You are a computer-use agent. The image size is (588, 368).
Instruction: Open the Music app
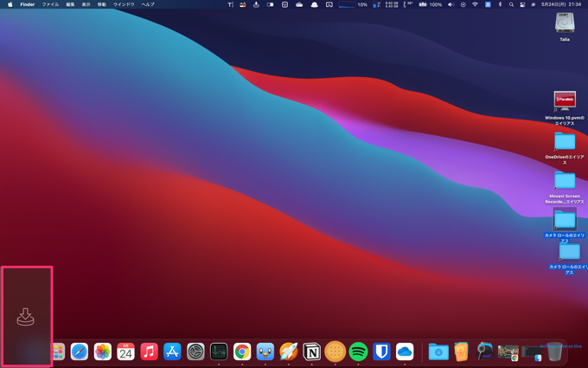click(149, 352)
